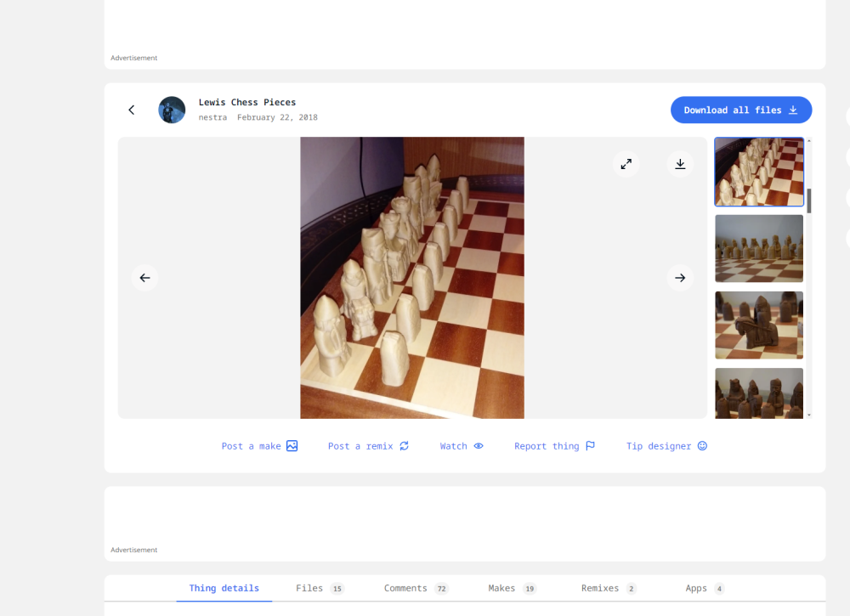Download the current image
The width and height of the screenshot is (850, 616).
point(680,164)
